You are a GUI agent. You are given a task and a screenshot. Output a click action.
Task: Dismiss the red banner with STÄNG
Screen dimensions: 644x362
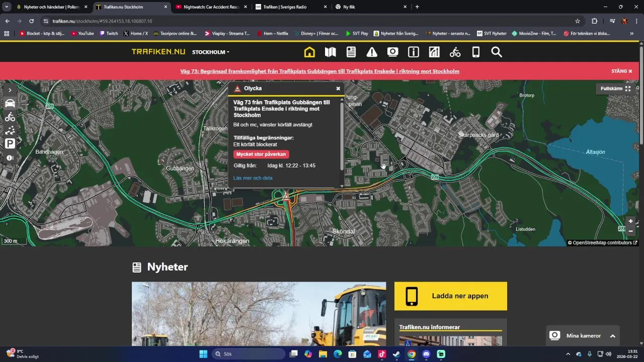(x=622, y=71)
